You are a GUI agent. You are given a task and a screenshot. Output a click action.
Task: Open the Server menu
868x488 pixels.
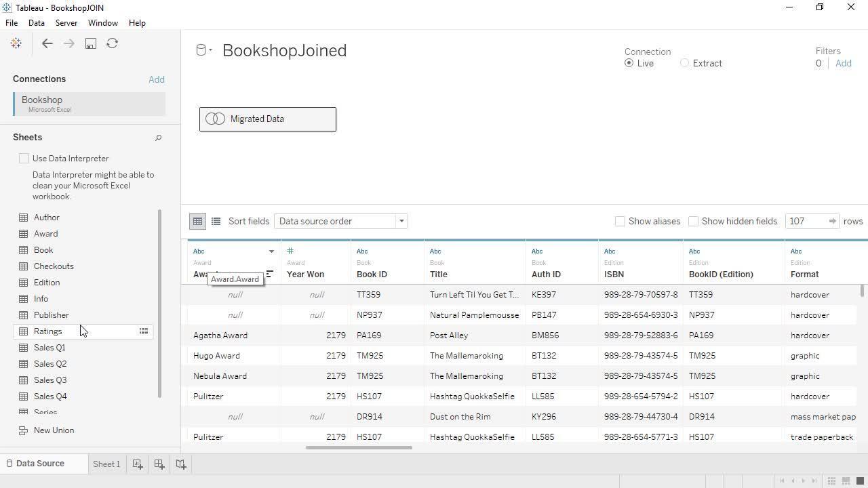[66, 23]
